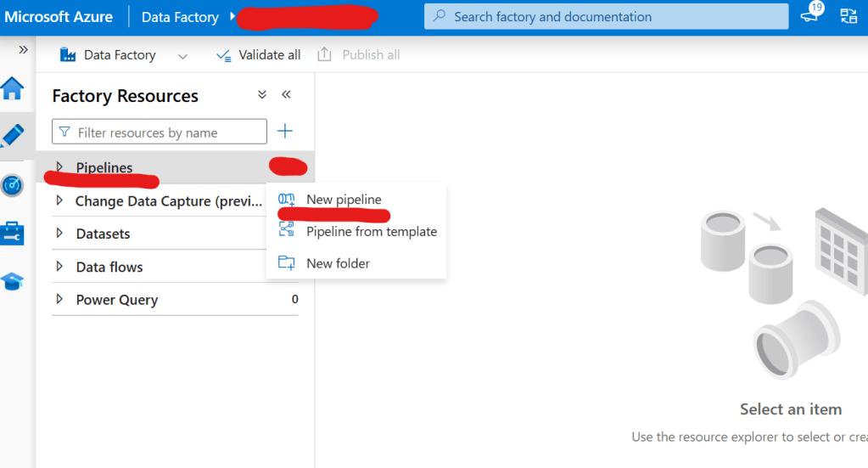This screenshot has width=868, height=468.
Task: Open the Learning center graduation cap icon
Action: [14, 281]
